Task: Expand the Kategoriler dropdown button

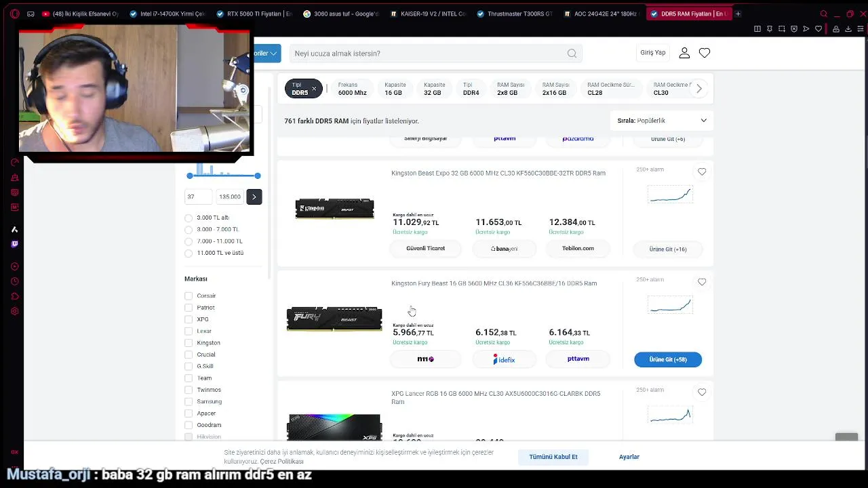Action: (x=267, y=53)
